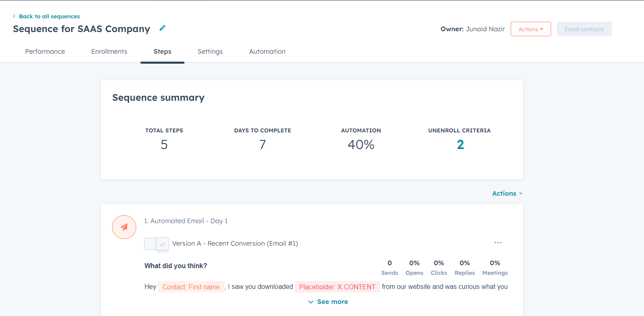Click the '2' under Unenroll Criteria
The width and height of the screenshot is (644, 316).
(x=459, y=144)
